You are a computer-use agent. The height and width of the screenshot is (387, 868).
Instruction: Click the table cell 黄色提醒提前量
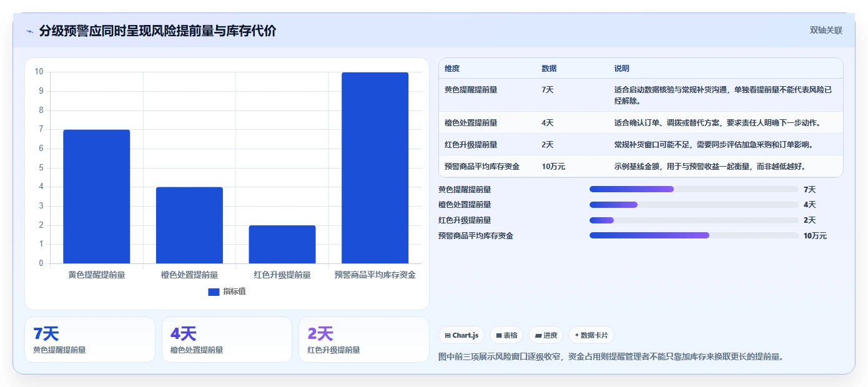coord(471,90)
